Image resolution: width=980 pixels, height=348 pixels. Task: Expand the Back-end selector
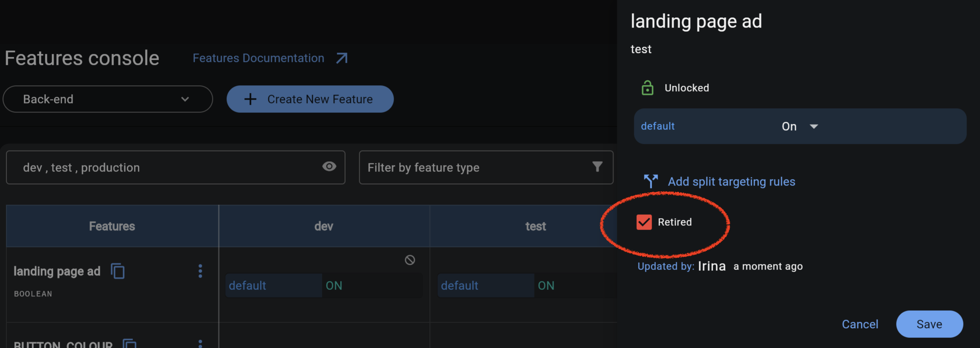pyautogui.click(x=185, y=99)
